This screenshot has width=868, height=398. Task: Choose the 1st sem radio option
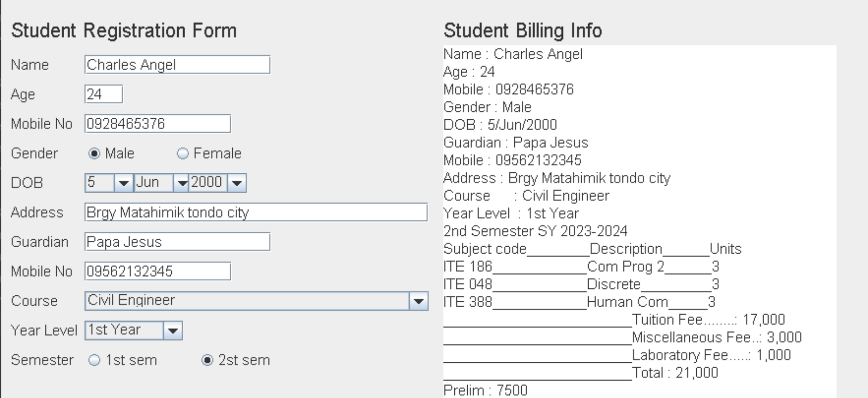pyautogui.click(x=94, y=360)
